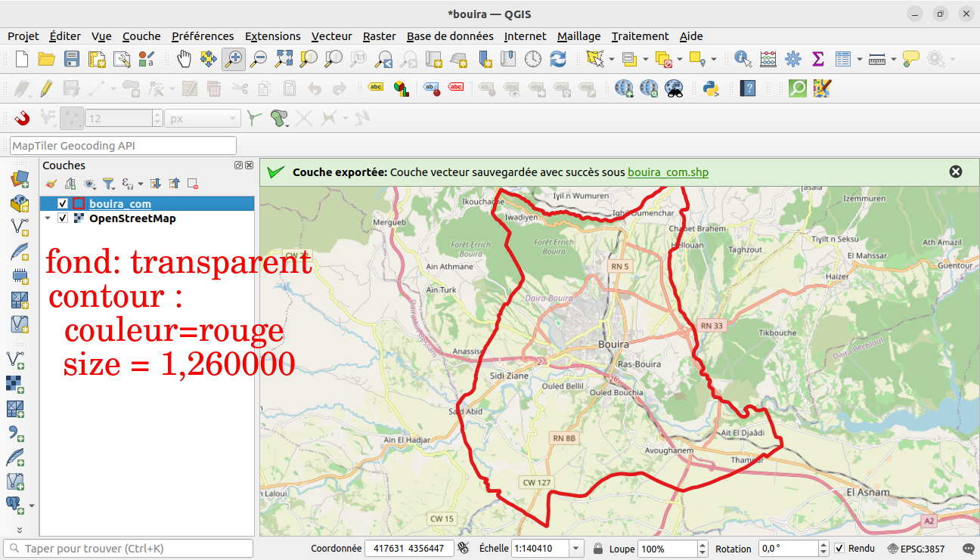Create a new project with blank page icon
Viewport: 980px width, 560px height.
[x=22, y=59]
